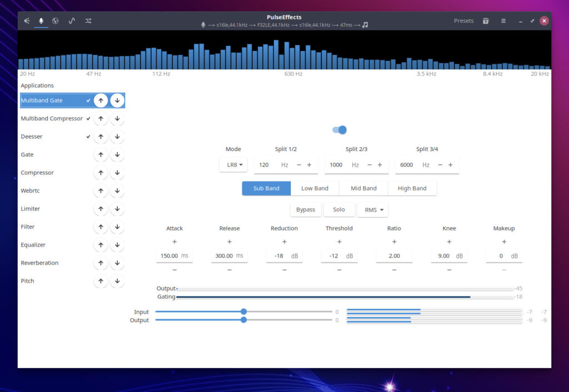Click the Gating level bar
This screenshot has height=392, width=569.
tap(345, 297)
